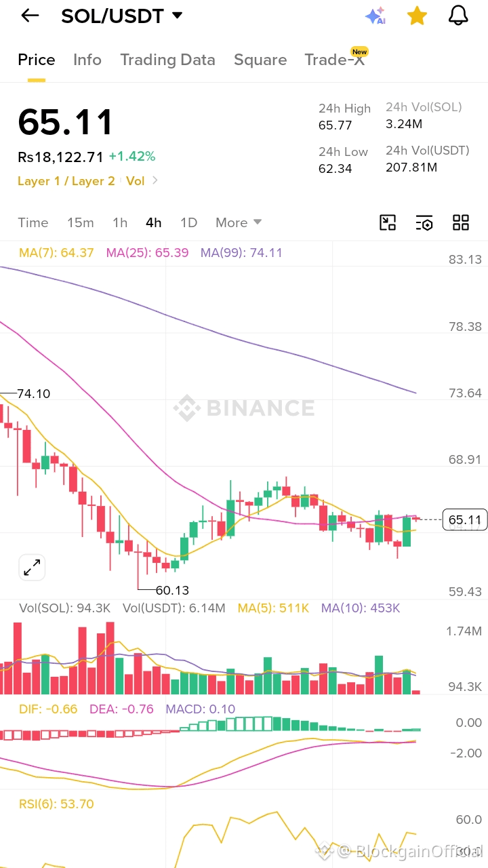Open the Trade-X tab
The height and width of the screenshot is (868, 488).
335,60
